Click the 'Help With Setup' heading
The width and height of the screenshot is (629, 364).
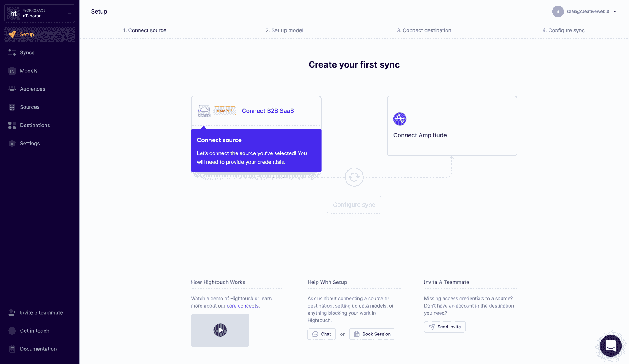coord(327,282)
